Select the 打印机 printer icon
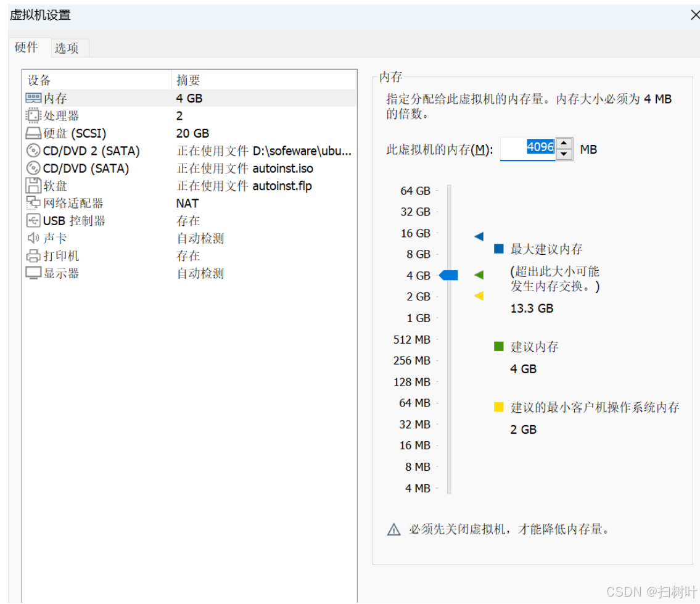This screenshot has height=604, width=700. coord(33,255)
